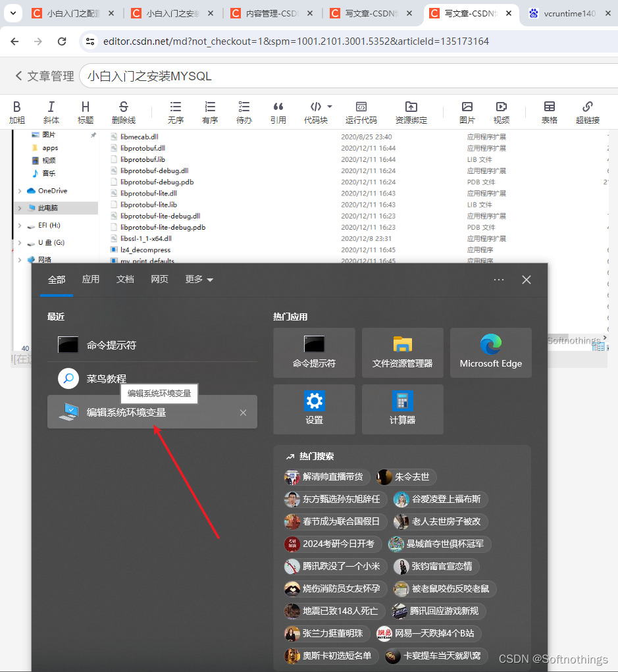Open site information icon in address bar
The width and height of the screenshot is (618, 672).
point(90,41)
